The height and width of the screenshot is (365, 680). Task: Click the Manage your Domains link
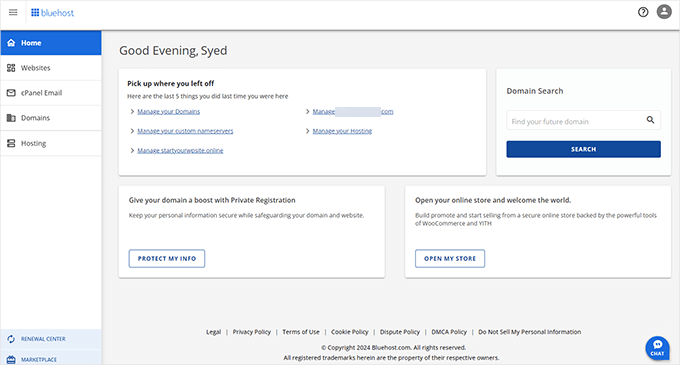[169, 111]
